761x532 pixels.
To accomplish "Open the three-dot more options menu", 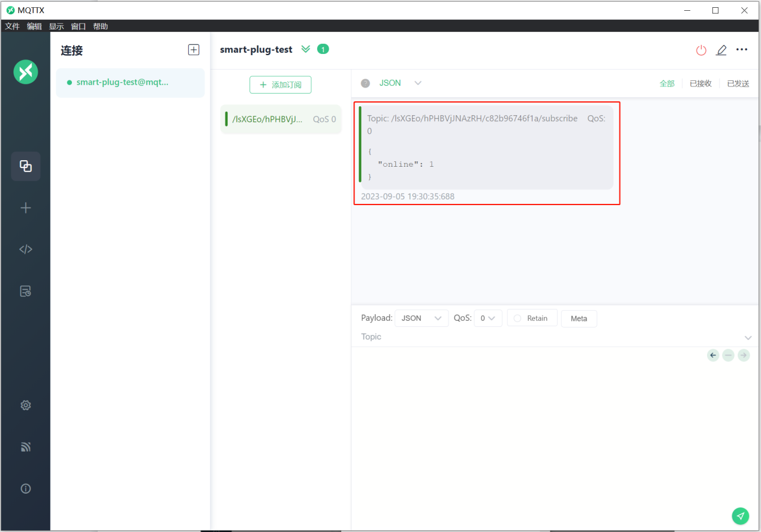I will point(742,50).
